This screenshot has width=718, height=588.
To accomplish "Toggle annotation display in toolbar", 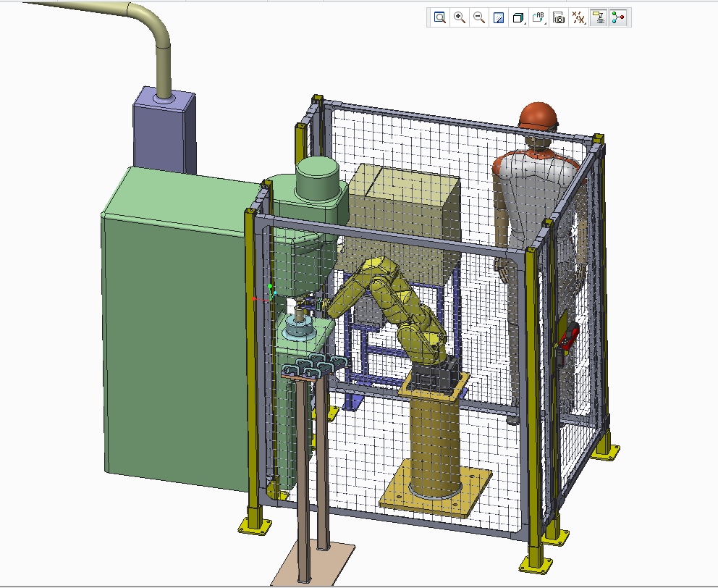I will click(x=598, y=18).
